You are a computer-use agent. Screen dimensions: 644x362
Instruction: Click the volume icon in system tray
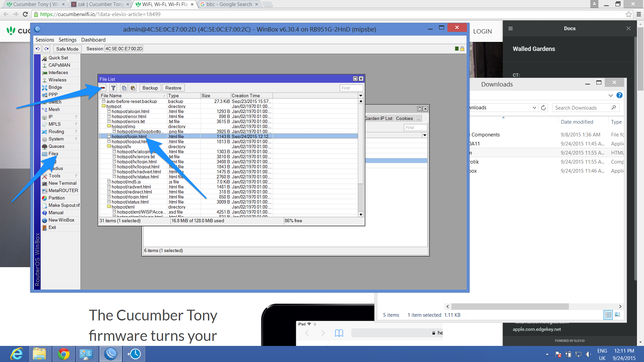tap(588, 354)
